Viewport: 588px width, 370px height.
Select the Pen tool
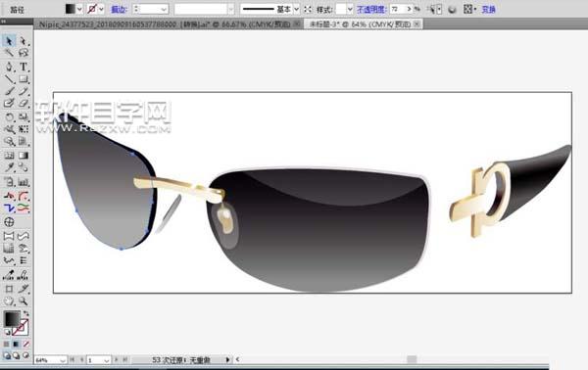9,67
